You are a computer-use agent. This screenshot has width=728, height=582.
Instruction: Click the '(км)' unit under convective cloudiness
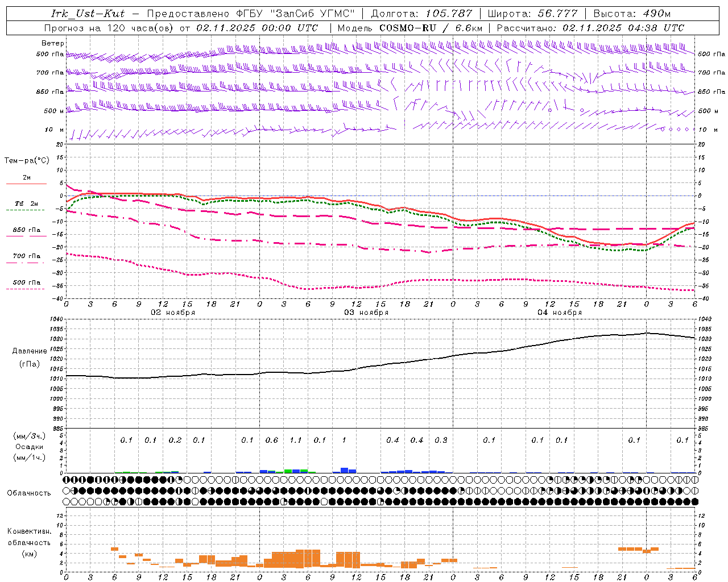coord(30,554)
